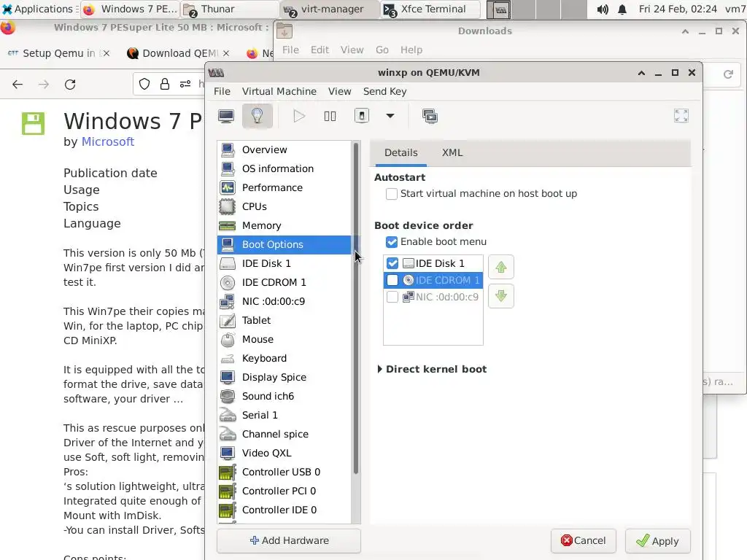
Task: Open manage VM snapshots icon
Action: [430, 116]
